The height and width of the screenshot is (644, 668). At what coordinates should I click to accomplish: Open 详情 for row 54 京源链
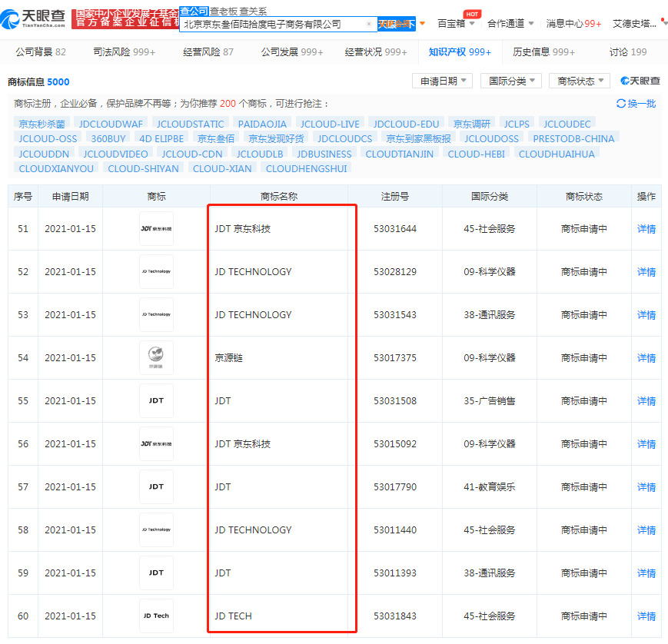646,358
